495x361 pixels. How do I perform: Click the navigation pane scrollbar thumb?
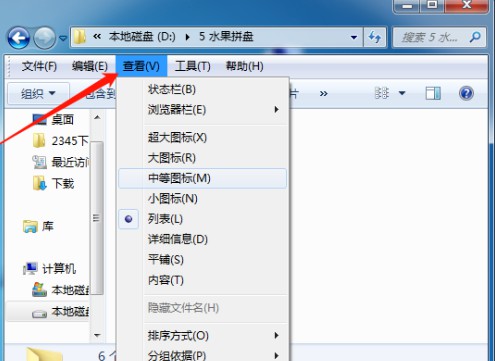[x=97, y=218]
